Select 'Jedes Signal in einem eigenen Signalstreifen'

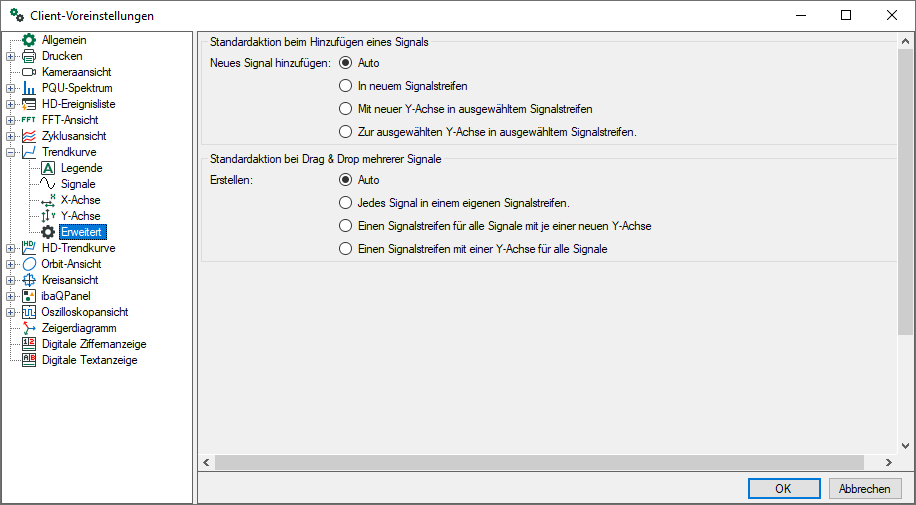pos(346,203)
